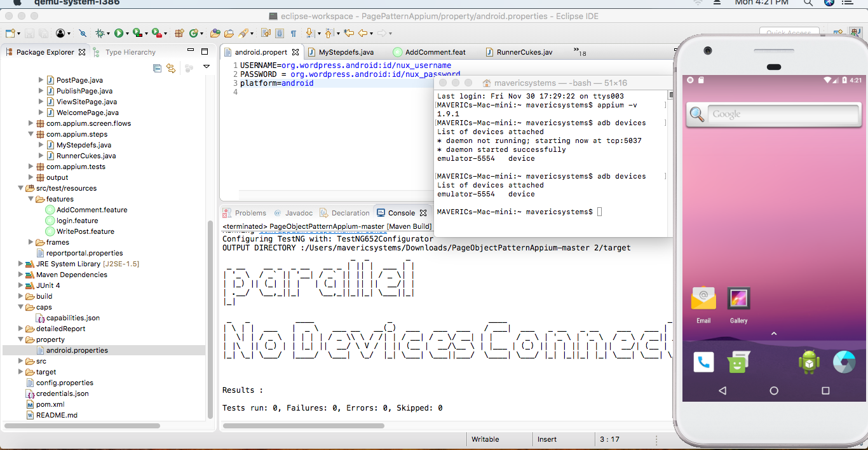
Task: Click the Run with Coverage toolbar icon
Action: (x=137, y=33)
